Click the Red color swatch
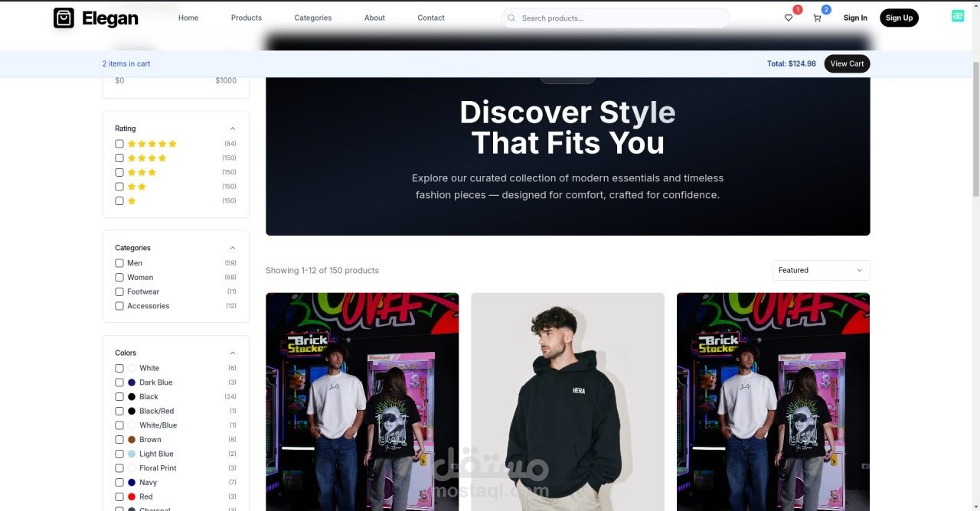Screen dimensions: 980x511 tap(132, 497)
